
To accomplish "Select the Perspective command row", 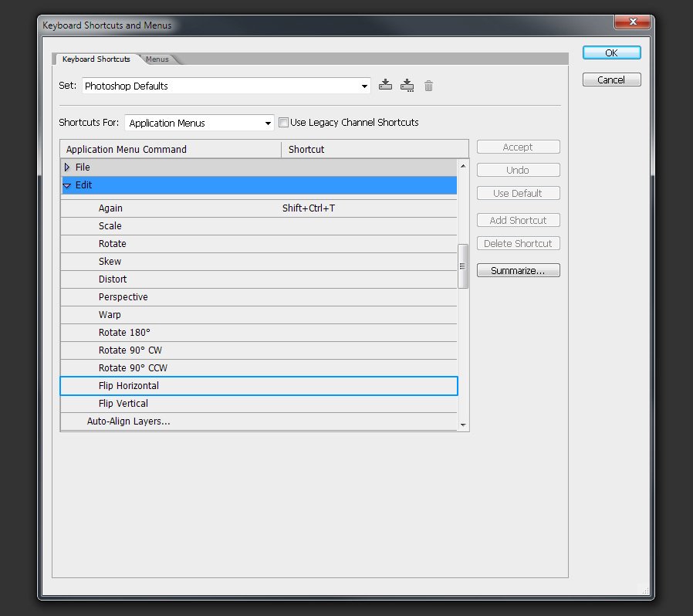I will [x=259, y=296].
